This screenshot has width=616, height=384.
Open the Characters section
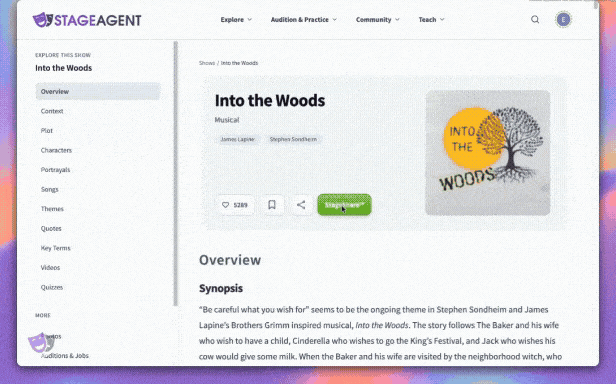(x=56, y=150)
